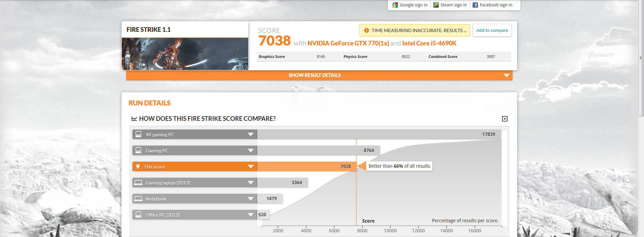Click the Score axis title
The height and width of the screenshot is (237, 644).
click(x=368, y=221)
